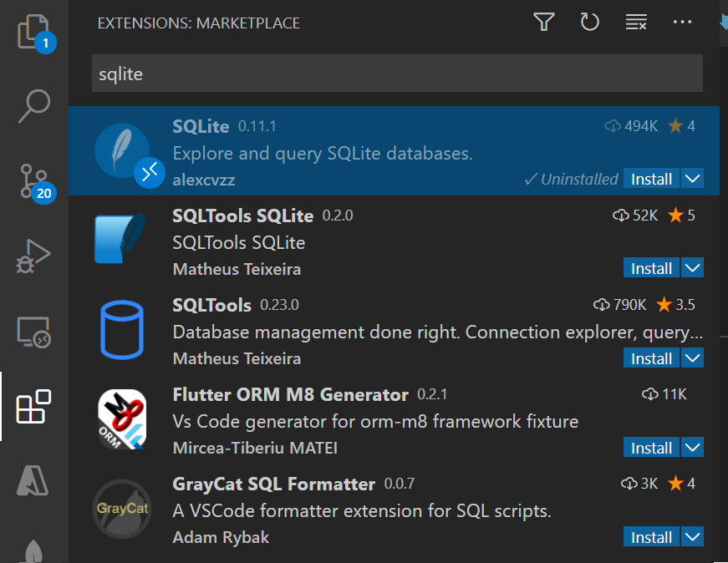Click into the sqlite search field

[397, 74]
